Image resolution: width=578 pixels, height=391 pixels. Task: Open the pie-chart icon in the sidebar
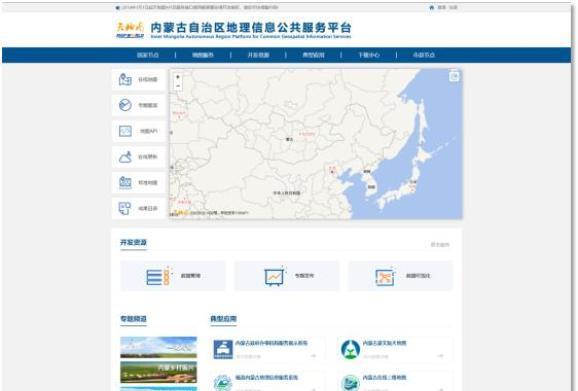click(x=125, y=105)
